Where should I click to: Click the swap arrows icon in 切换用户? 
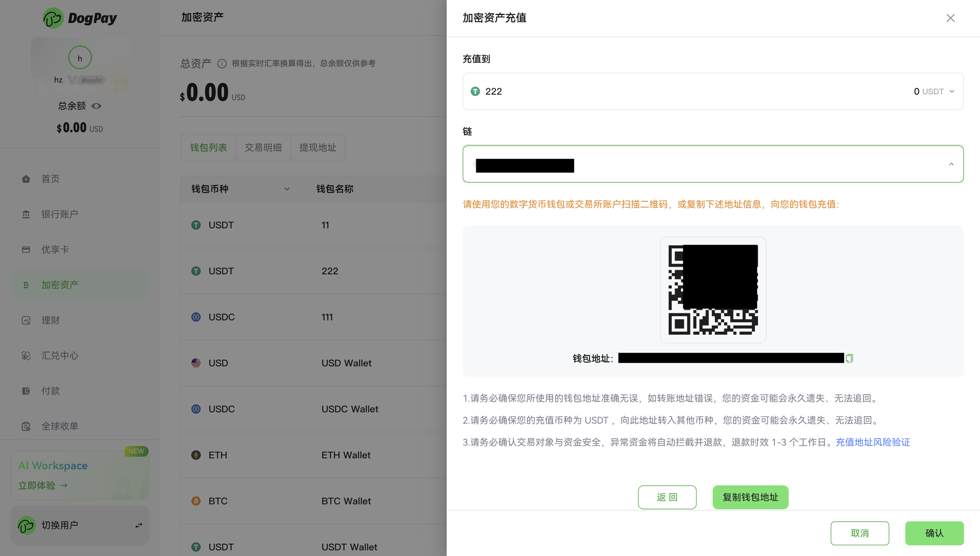(x=139, y=526)
